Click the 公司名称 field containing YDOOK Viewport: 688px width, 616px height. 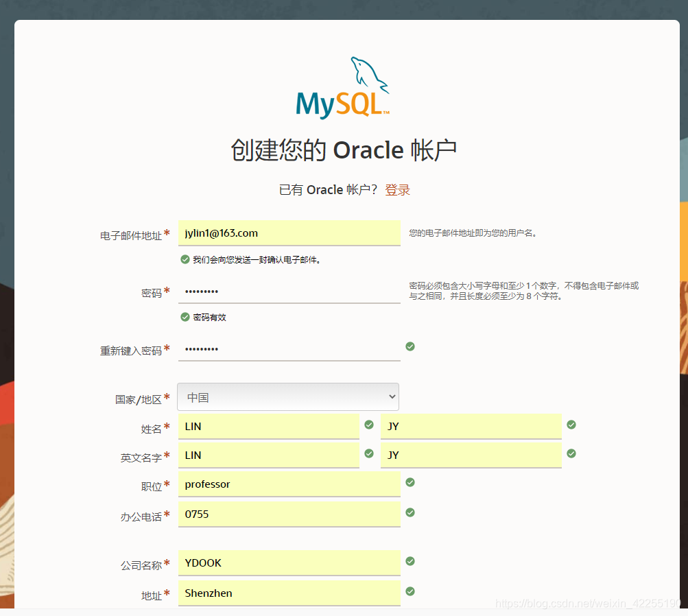tap(289, 563)
